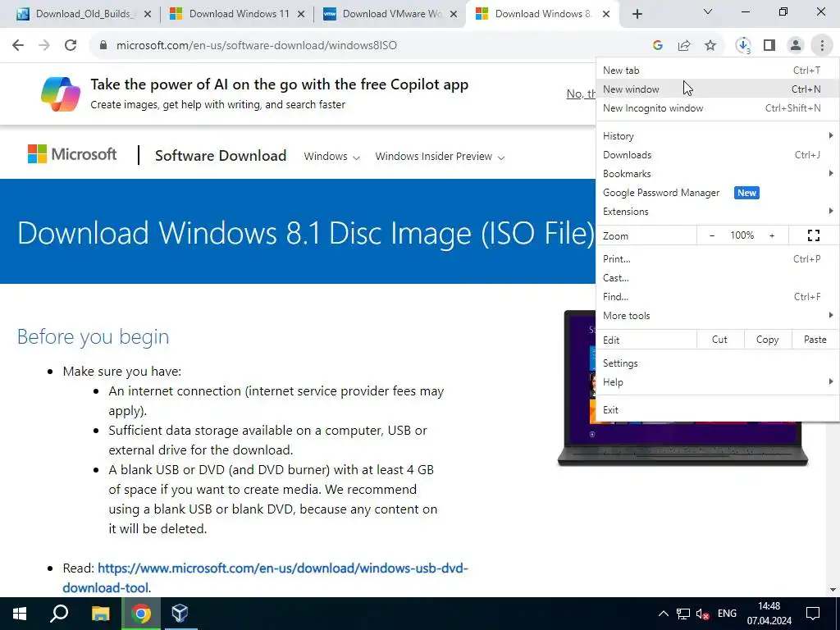This screenshot has height=630, width=840.
Task: Switch to the Download VMware Workstation tab
Action: point(390,14)
